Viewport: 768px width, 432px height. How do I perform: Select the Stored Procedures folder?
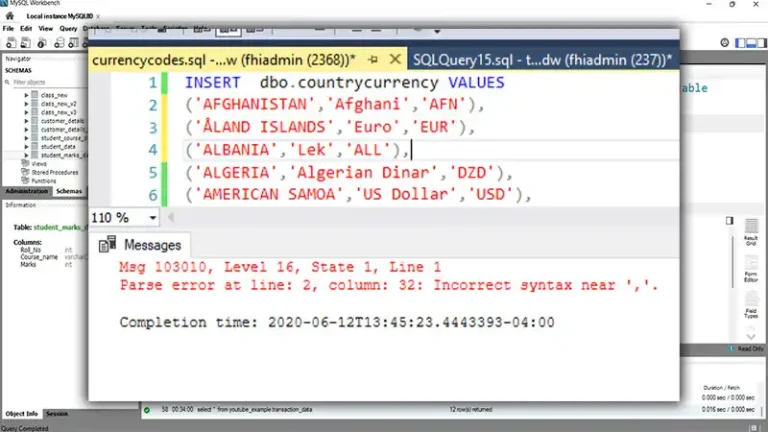tap(54, 172)
